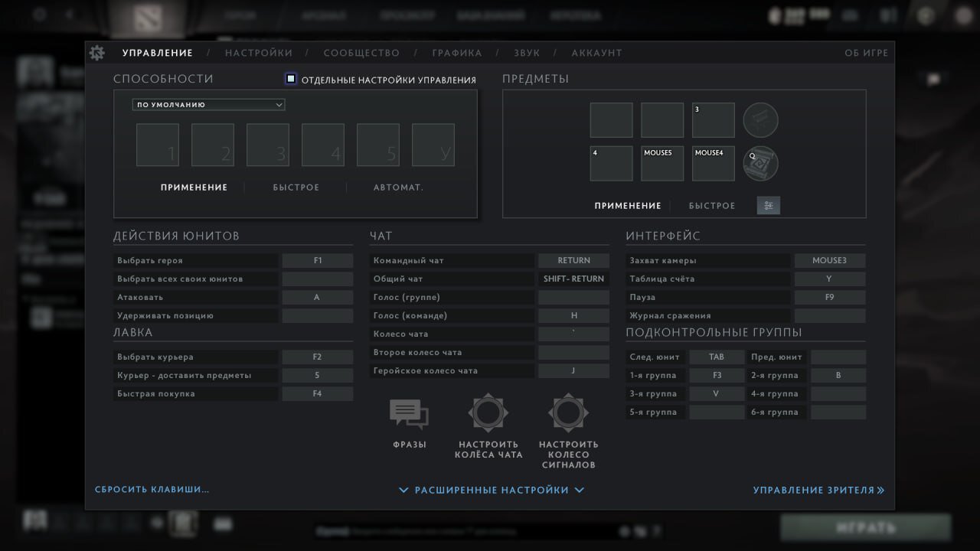Switch to the Звук tab
Viewport: 980px width, 551px height.
pos(527,53)
